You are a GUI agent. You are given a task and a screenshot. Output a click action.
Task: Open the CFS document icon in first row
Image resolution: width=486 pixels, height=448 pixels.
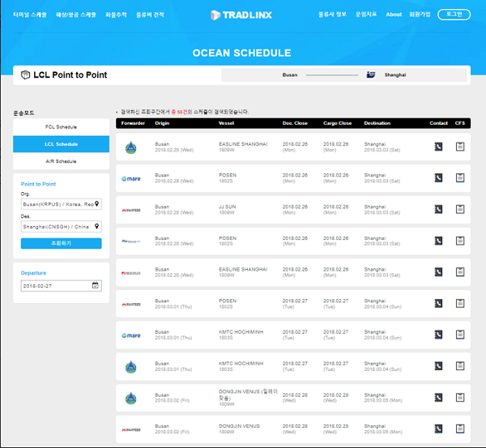[460, 147]
